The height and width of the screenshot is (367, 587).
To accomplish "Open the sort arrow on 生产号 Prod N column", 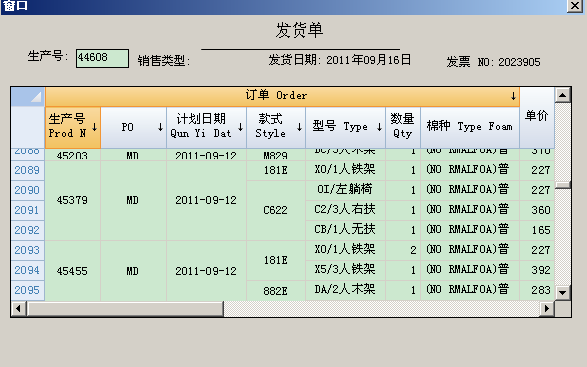I will [95, 127].
